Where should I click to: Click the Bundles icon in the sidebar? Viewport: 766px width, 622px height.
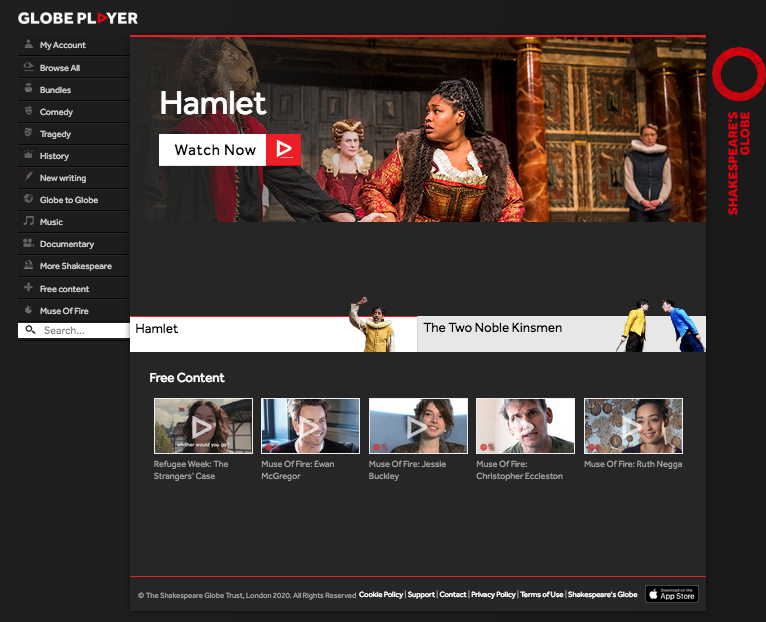click(x=29, y=88)
